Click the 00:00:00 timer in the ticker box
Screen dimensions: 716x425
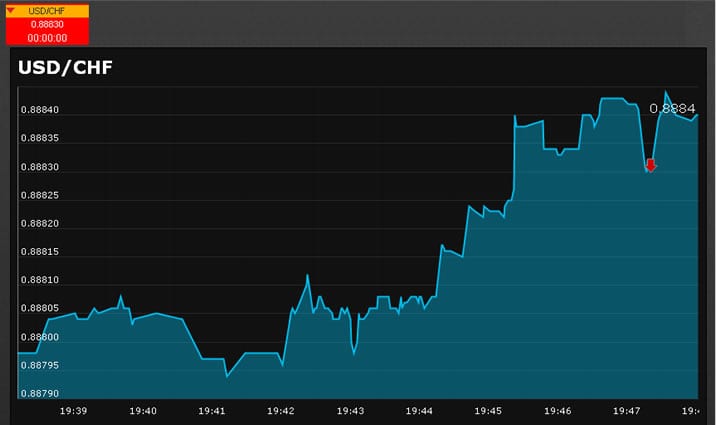(47, 38)
